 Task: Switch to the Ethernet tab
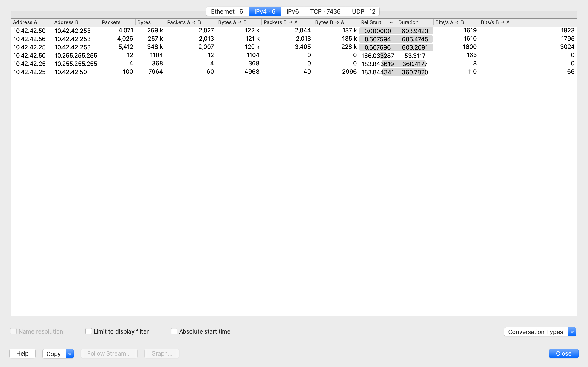227,11
